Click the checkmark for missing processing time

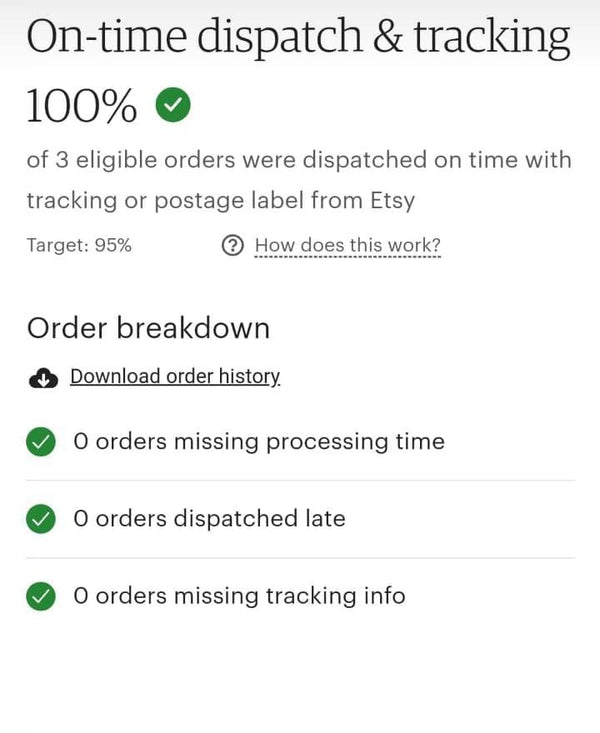pos(41,442)
